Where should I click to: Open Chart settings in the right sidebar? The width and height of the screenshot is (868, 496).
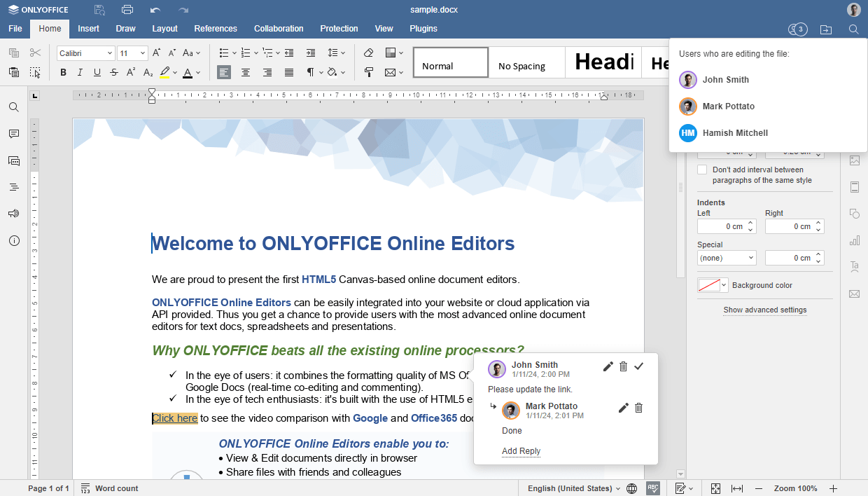coord(855,241)
